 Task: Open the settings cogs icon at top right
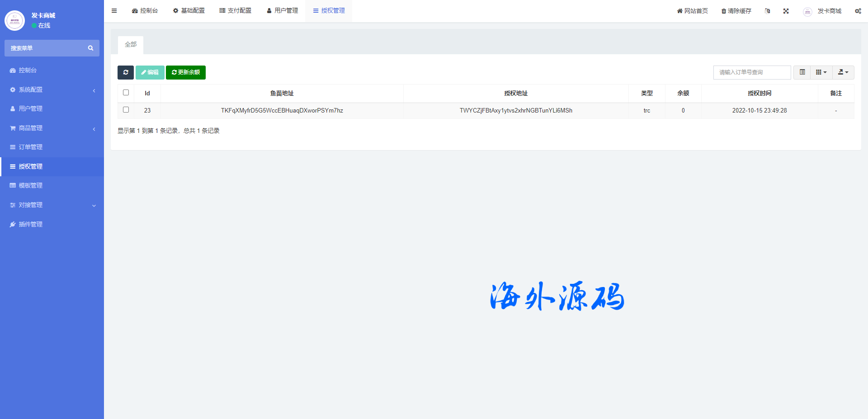(x=858, y=11)
